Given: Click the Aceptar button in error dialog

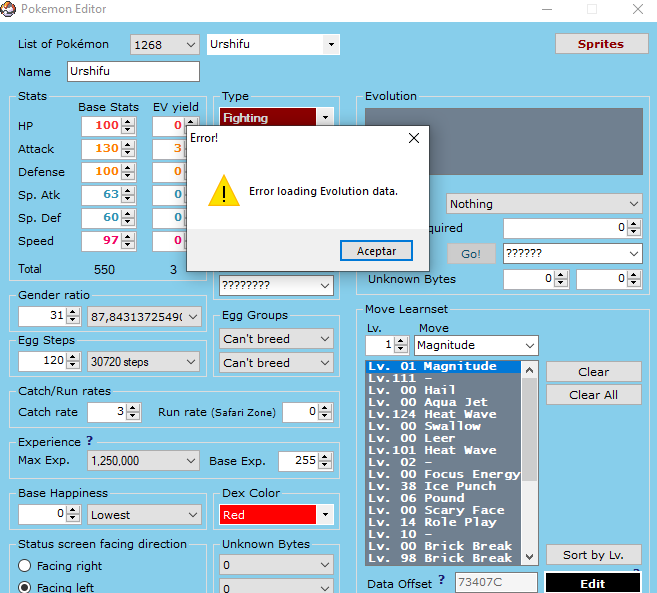Looking at the screenshot, I should tap(376, 251).
